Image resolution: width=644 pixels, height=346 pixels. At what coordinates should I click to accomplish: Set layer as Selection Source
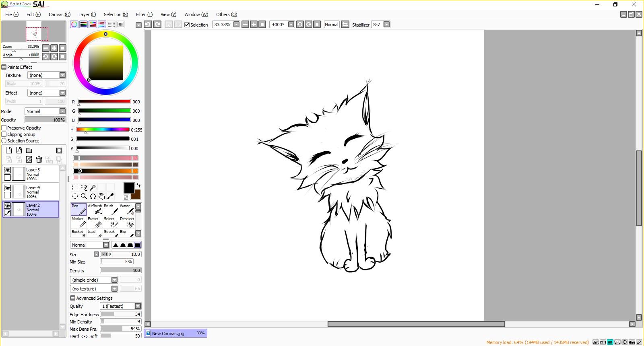pos(4,141)
